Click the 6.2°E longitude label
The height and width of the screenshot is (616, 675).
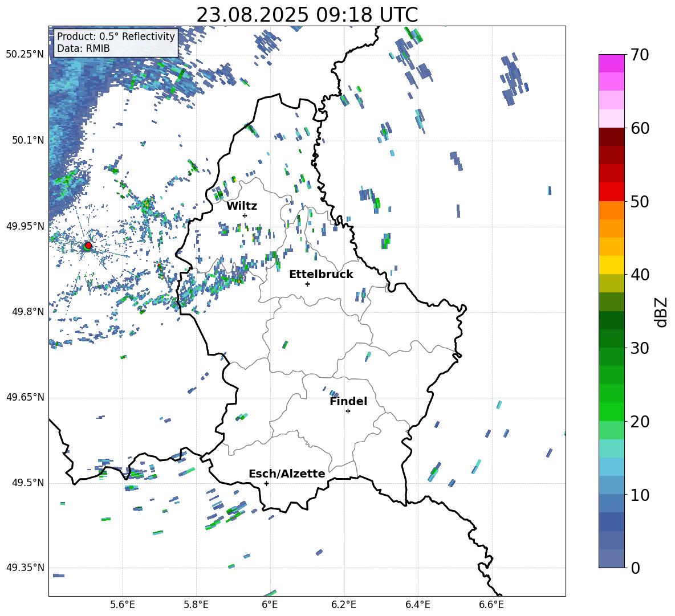(344, 606)
